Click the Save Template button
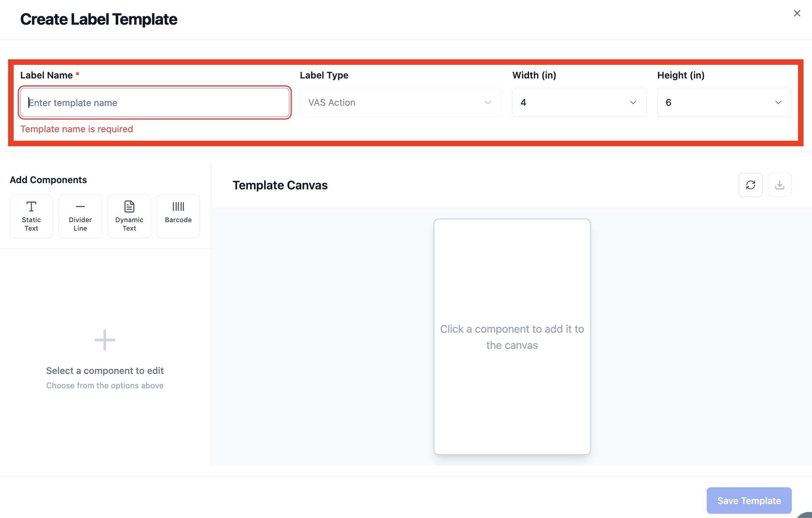The width and height of the screenshot is (812, 518). coord(749,500)
